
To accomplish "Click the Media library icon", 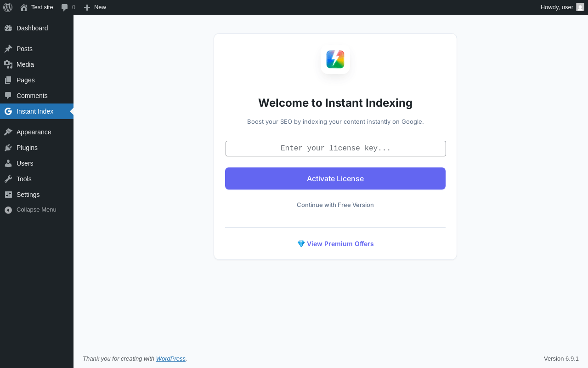I will click(8, 64).
